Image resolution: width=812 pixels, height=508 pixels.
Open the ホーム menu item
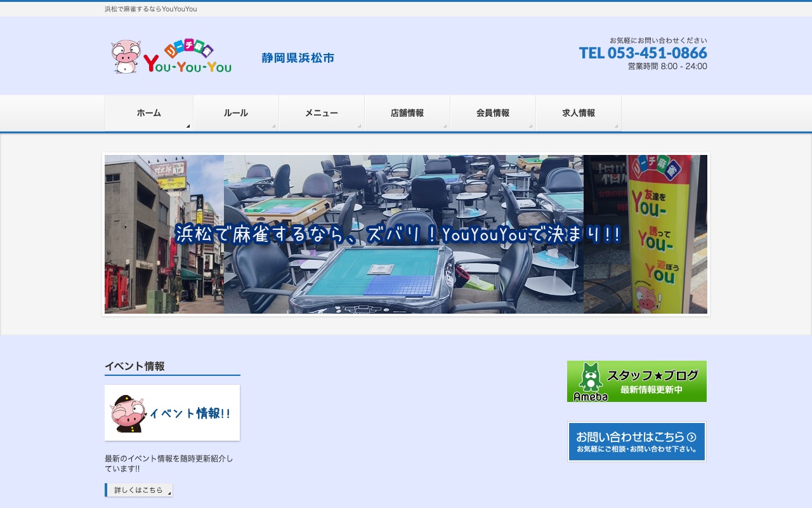(148, 113)
